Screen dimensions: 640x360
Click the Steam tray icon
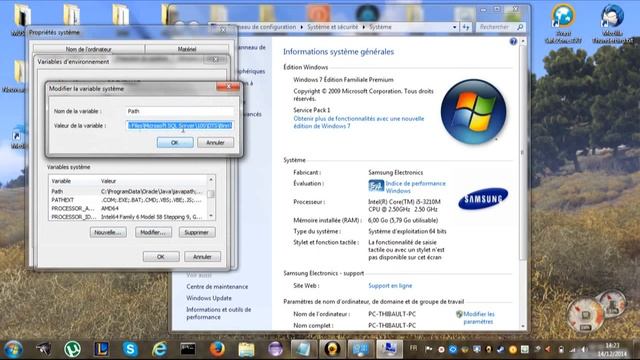point(500,349)
